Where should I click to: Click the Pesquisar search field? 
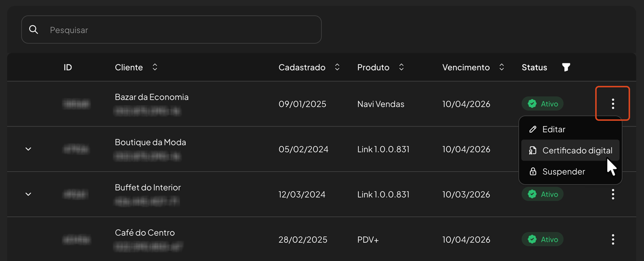pos(181,30)
